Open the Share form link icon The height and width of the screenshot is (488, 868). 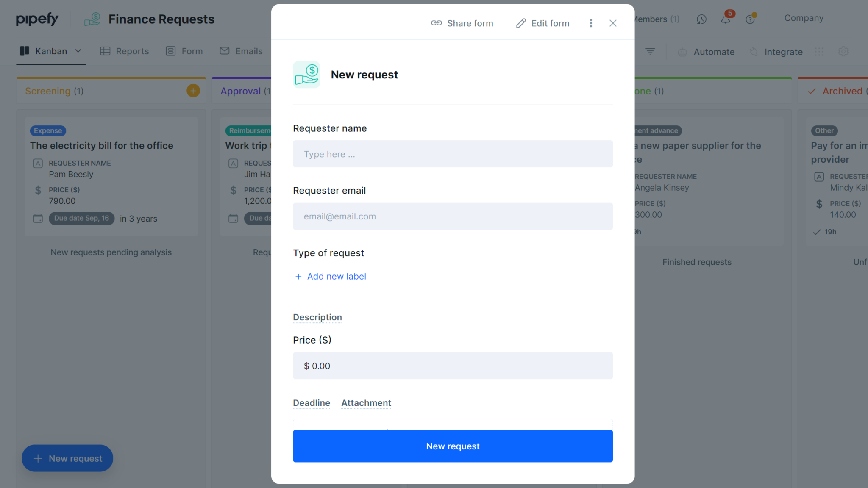[x=436, y=23]
